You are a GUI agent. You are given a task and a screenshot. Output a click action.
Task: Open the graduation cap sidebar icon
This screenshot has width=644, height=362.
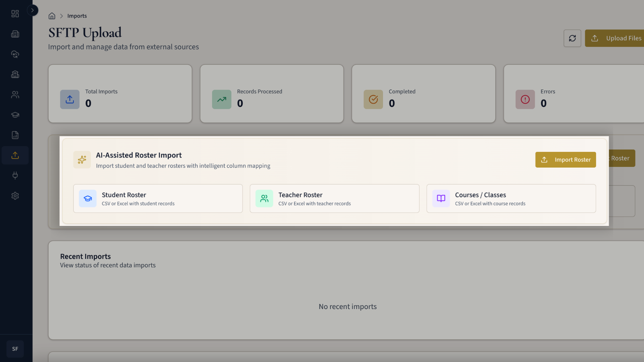click(15, 115)
